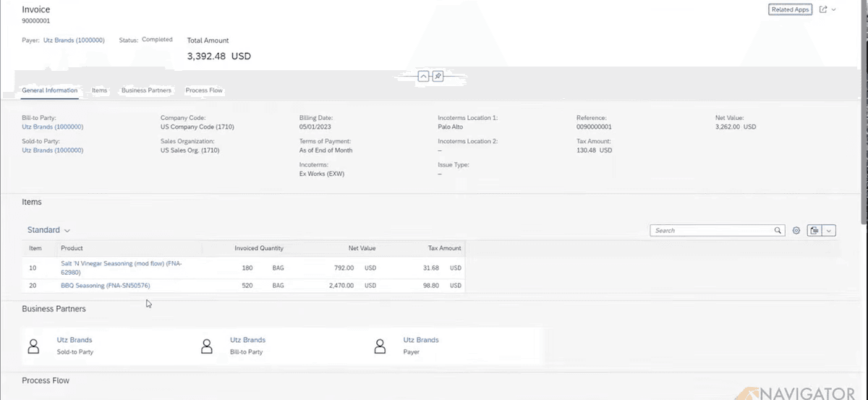This screenshot has height=400, width=868.
Task: Switch to the Process Flow tab
Action: click(204, 90)
